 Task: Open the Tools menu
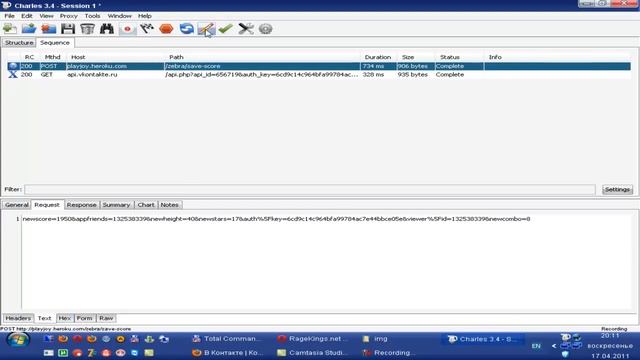pyautogui.click(x=92, y=16)
